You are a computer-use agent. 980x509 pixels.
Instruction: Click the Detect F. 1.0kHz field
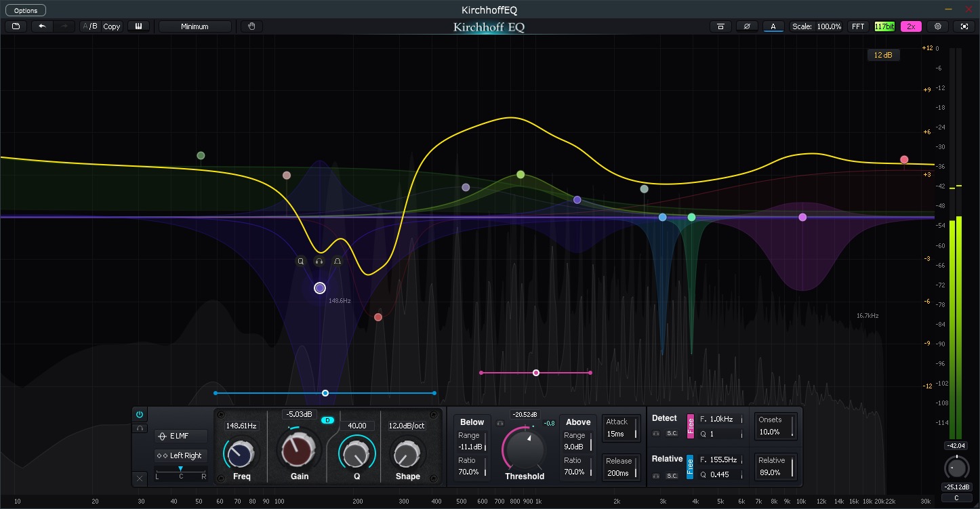pyautogui.click(x=721, y=420)
